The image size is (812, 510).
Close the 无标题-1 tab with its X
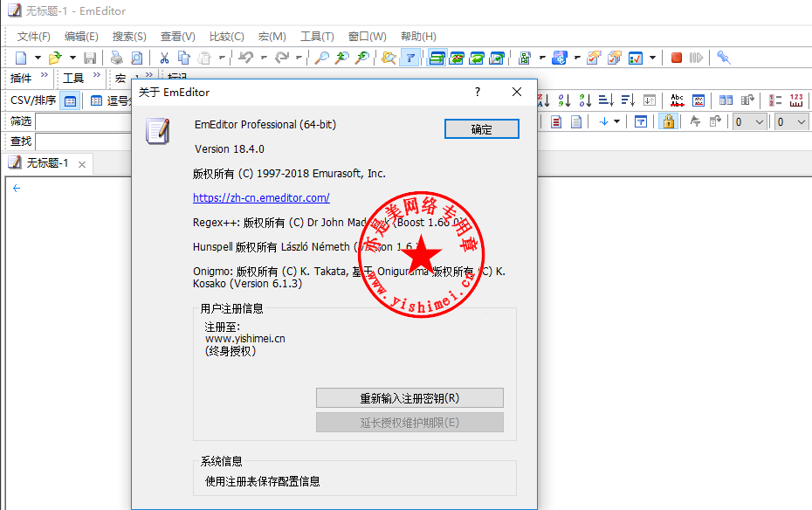[82, 165]
